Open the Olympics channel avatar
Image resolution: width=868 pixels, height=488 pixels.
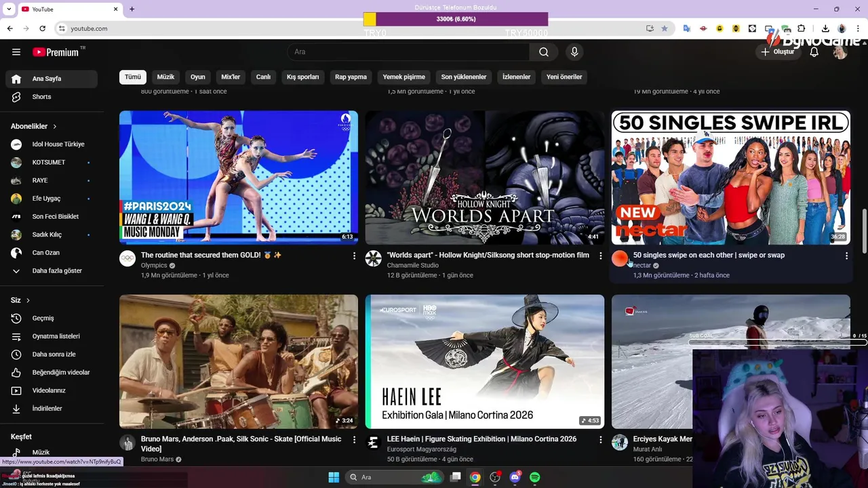[x=127, y=258]
